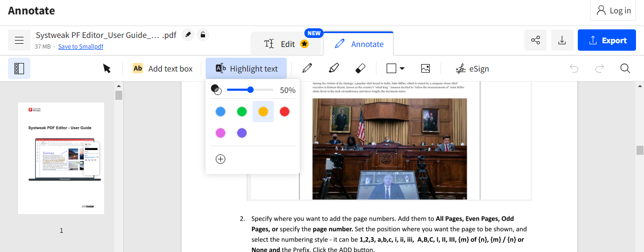Click the rename pencil icon beside filename
The height and width of the screenshot is (252, 644).
pos(187,35)
